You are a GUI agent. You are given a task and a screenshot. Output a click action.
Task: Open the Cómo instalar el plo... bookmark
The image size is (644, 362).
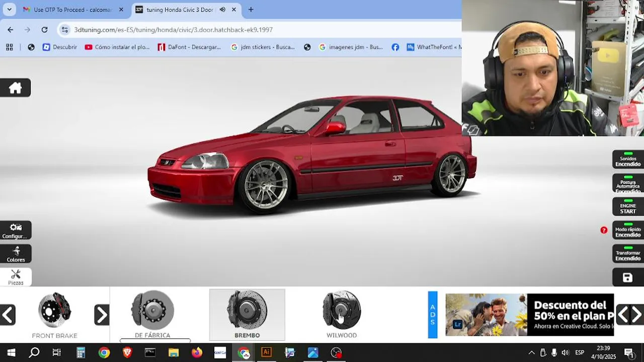click(117, 47)
